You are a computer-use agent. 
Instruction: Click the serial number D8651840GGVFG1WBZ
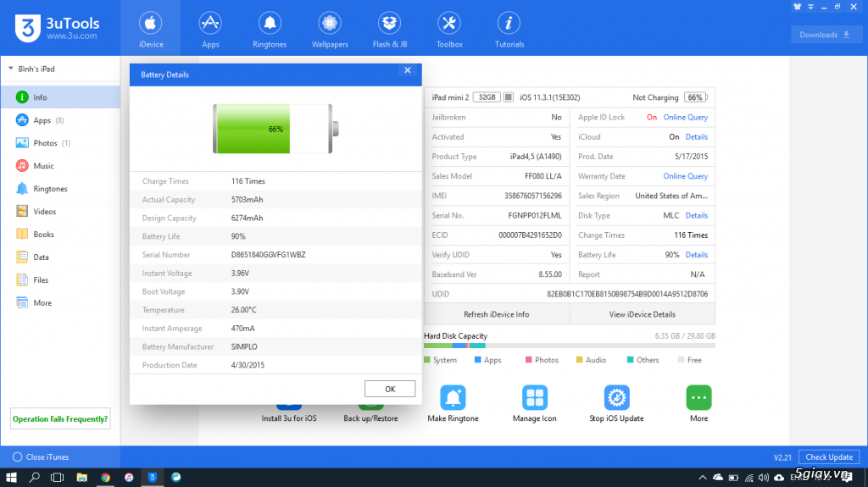269,255
